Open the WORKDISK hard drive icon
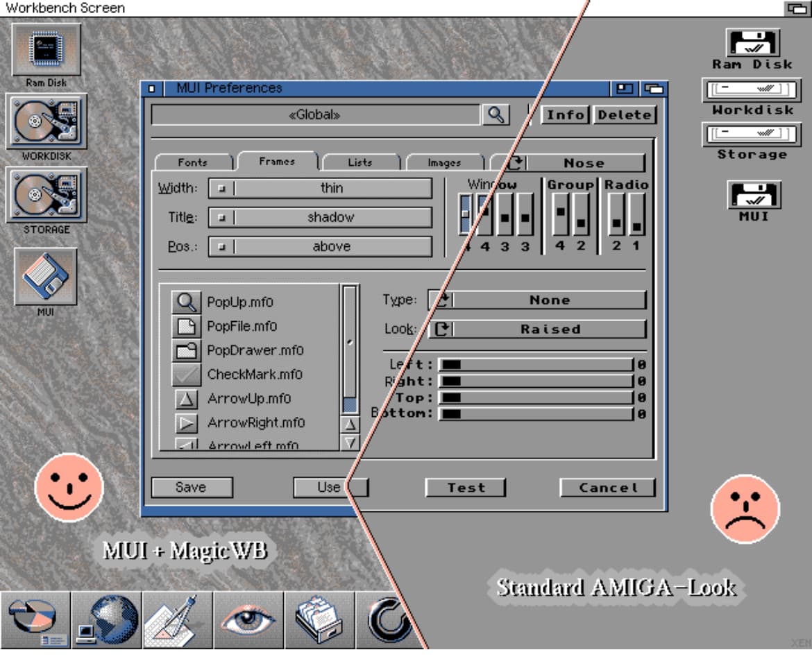The height and width of the screenshot is (659, 812). pos(46,121)
